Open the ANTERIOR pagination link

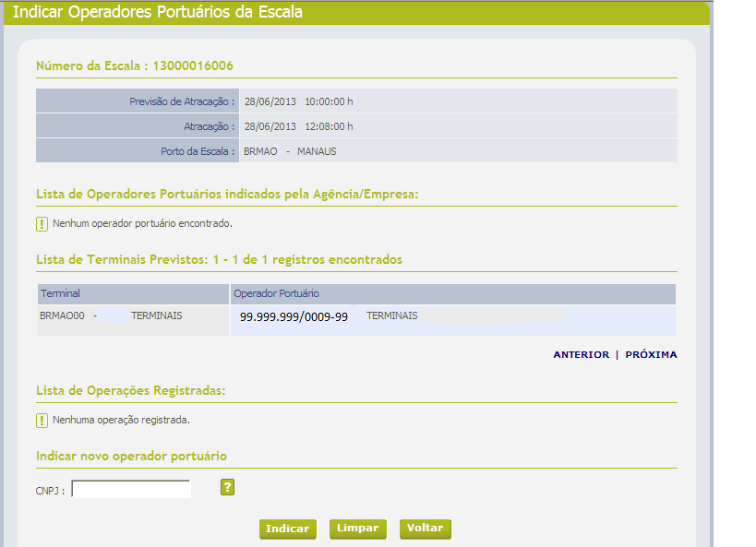coord(580,354)
